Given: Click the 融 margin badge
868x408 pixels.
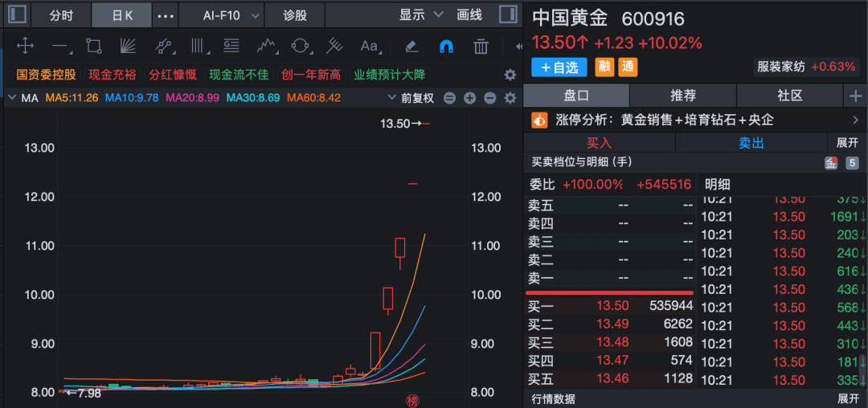Looking at the screenshot, I should tap(604, 67).
